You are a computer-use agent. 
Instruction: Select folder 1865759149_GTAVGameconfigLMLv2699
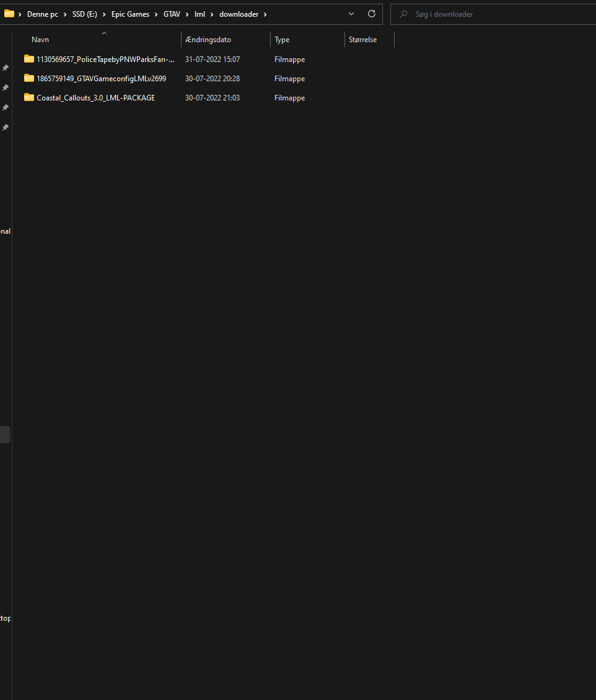point(101,79)
